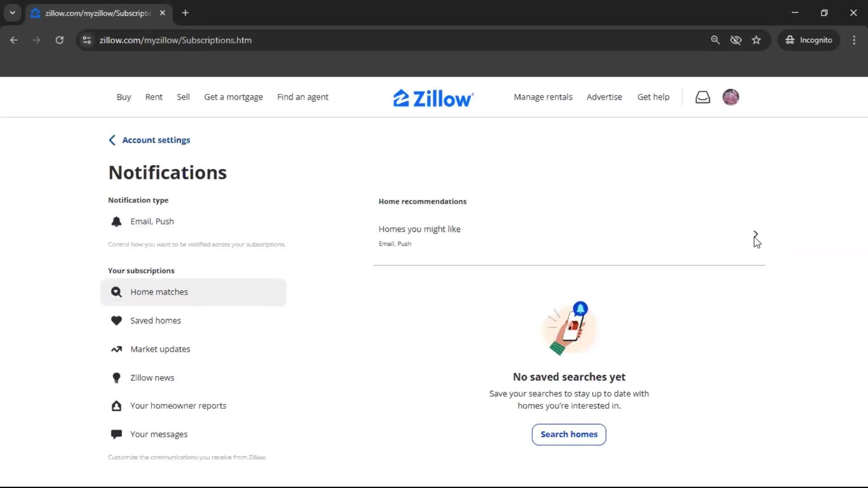Go back via Account settings chevron

tap(112, 140)
